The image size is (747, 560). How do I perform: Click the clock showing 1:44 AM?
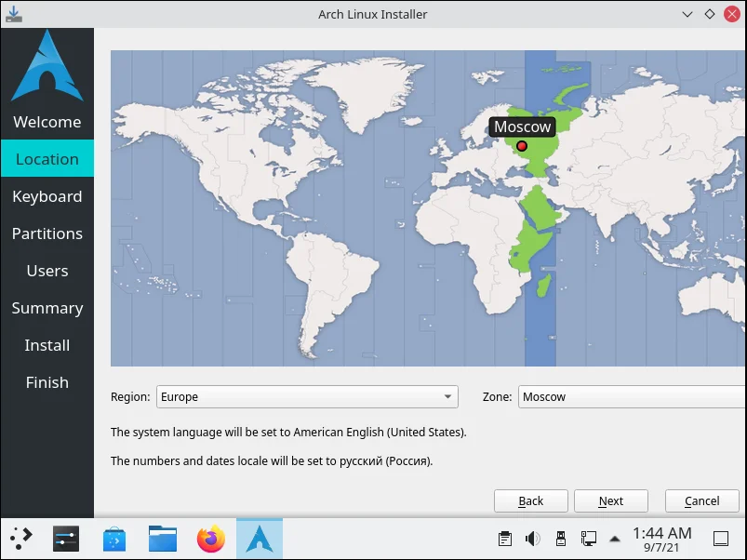[661, 538]
